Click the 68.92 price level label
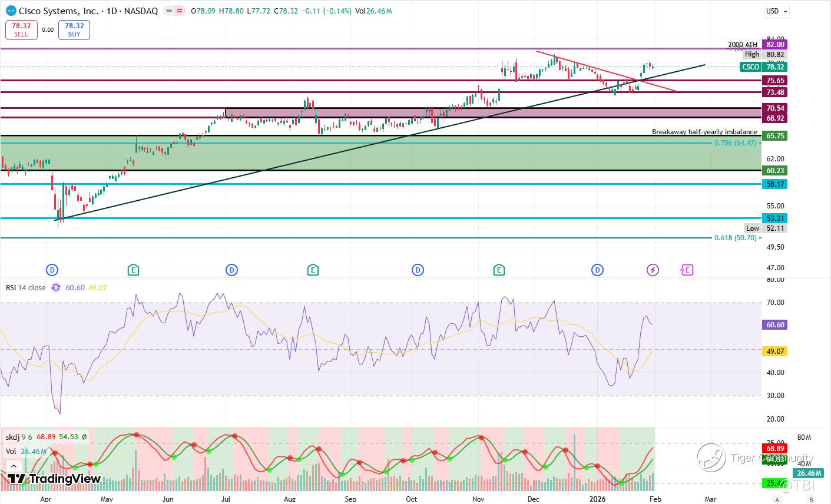The image size is (831, 504). tap(775, 118)
